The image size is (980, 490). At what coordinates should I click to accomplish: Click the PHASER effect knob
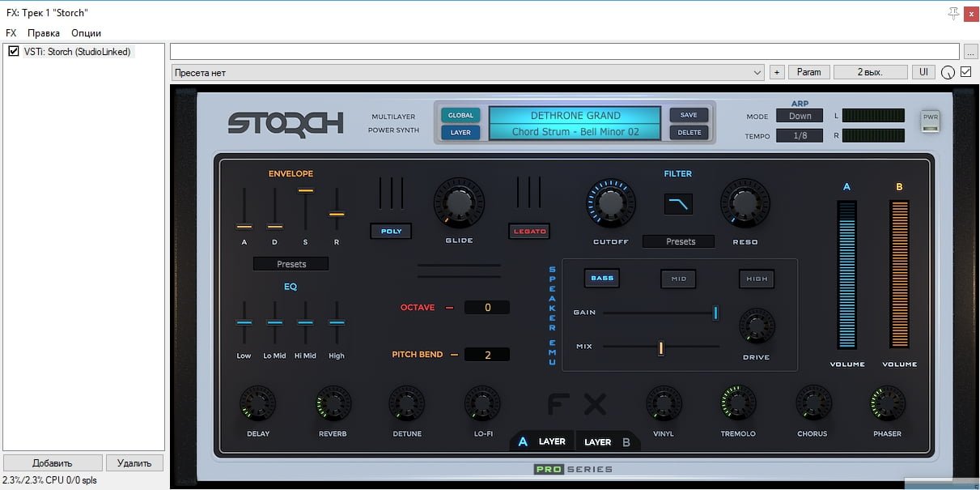point(888,403)
